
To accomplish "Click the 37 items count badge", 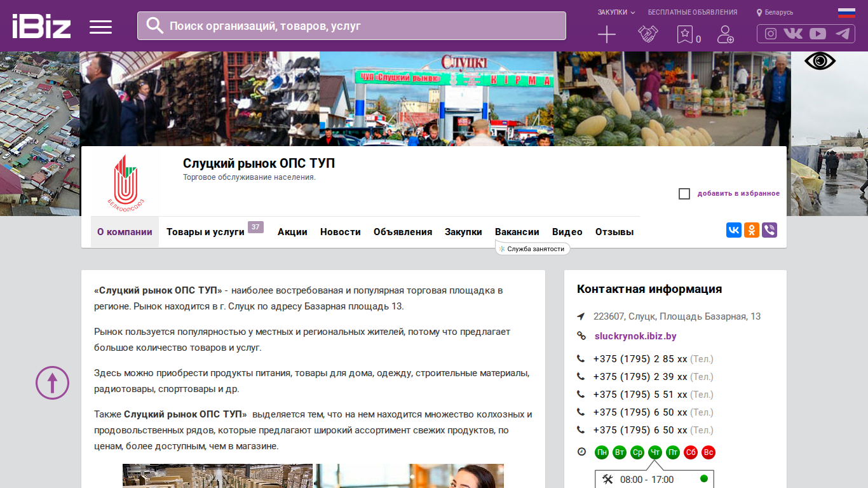I will [255, 227].
